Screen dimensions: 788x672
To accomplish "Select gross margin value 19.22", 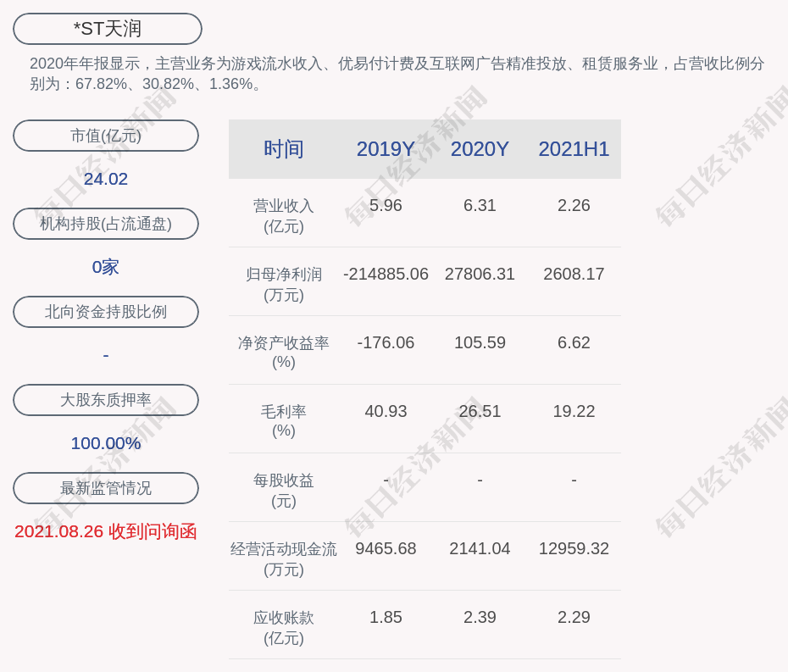I will click(x=574, y=411).
